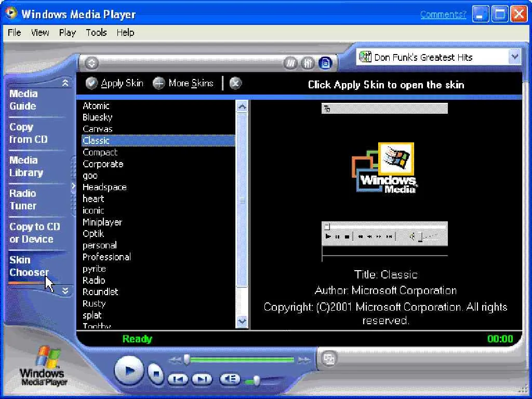Select the splat skin
This screenshot has height=399, width=532.
click(158, 315)
